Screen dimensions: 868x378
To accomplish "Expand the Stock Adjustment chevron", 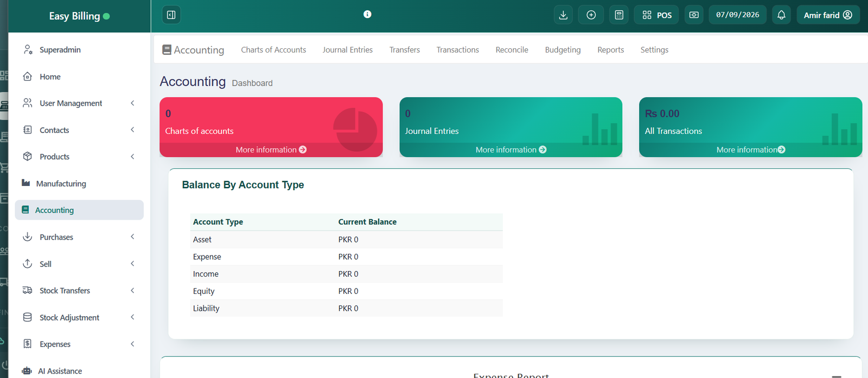I will click(132, 317).
